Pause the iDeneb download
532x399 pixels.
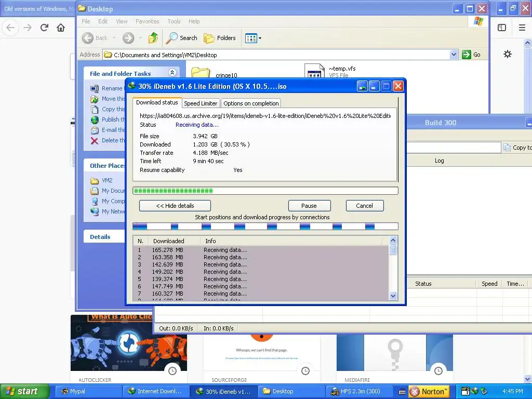pyautogui.click(x=309, y=206)
